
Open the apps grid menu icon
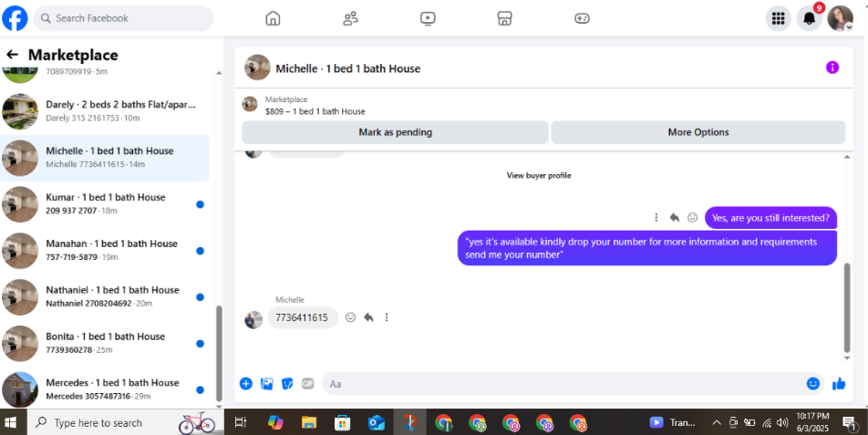point(779,18)
